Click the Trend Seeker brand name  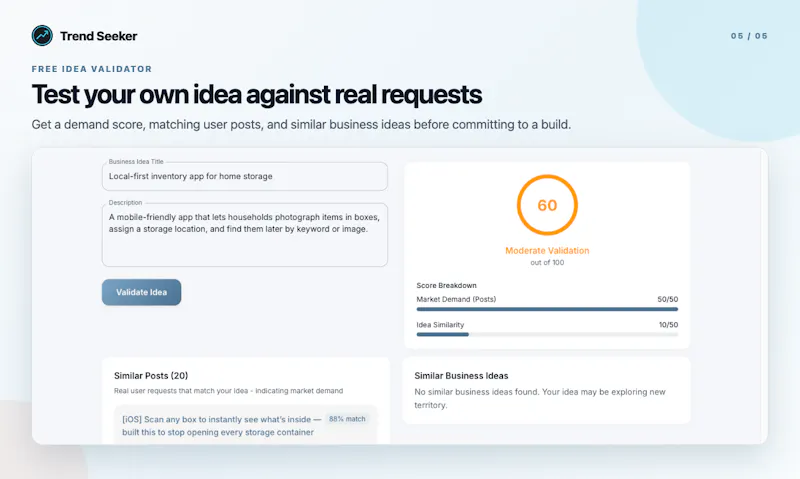point(98,36)
